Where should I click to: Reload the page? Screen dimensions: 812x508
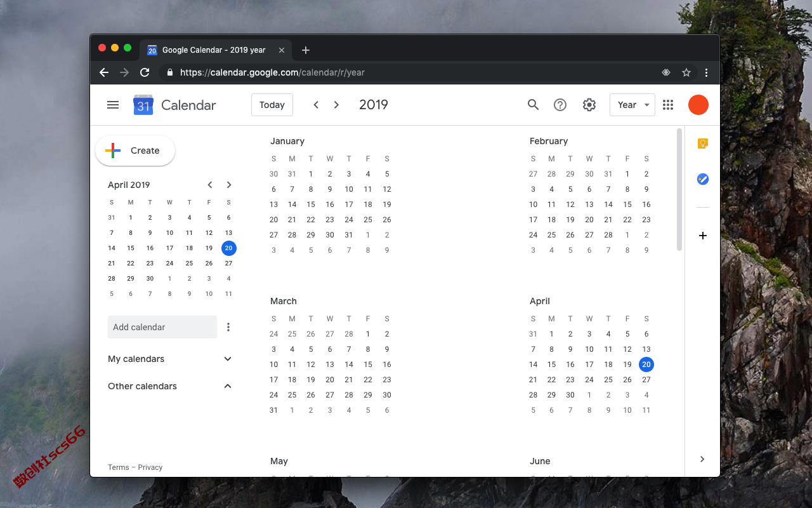(145, 72)
